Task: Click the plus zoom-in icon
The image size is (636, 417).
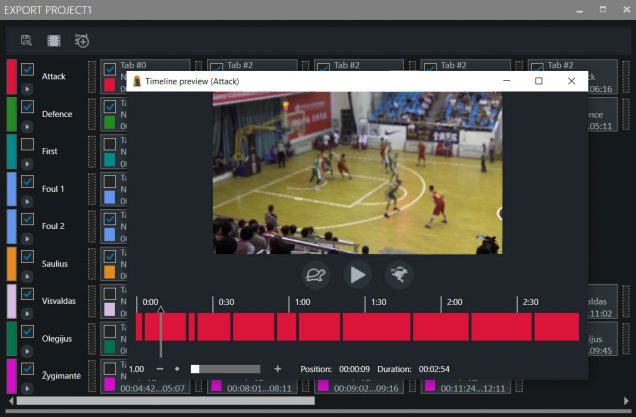Action: pyautogui.click(x=277, y=369)
